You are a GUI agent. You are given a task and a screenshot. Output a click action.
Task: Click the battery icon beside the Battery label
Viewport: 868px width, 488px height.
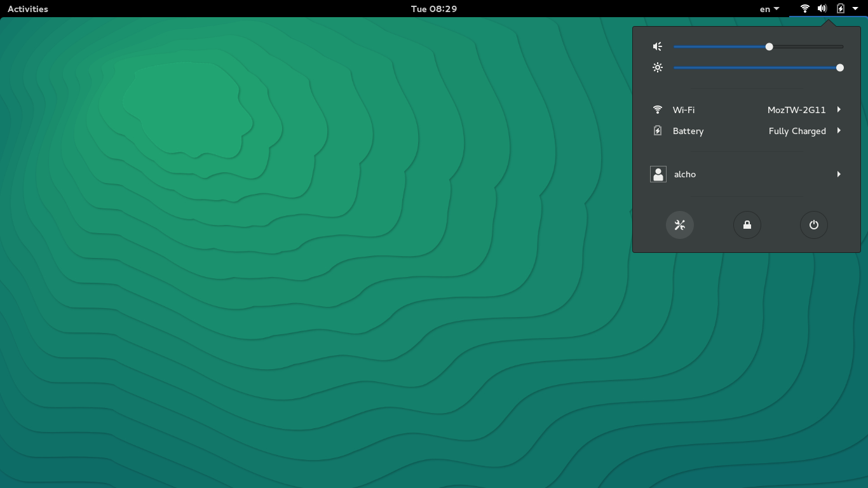658,131
